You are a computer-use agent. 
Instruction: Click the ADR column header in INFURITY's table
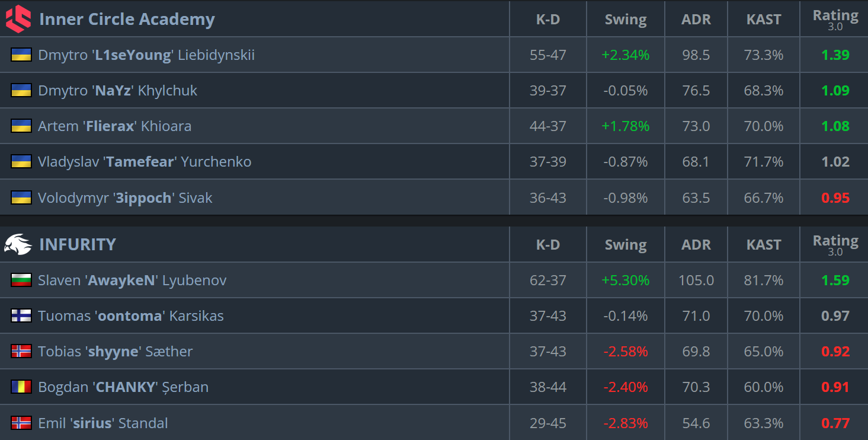[x=696, y=244]
